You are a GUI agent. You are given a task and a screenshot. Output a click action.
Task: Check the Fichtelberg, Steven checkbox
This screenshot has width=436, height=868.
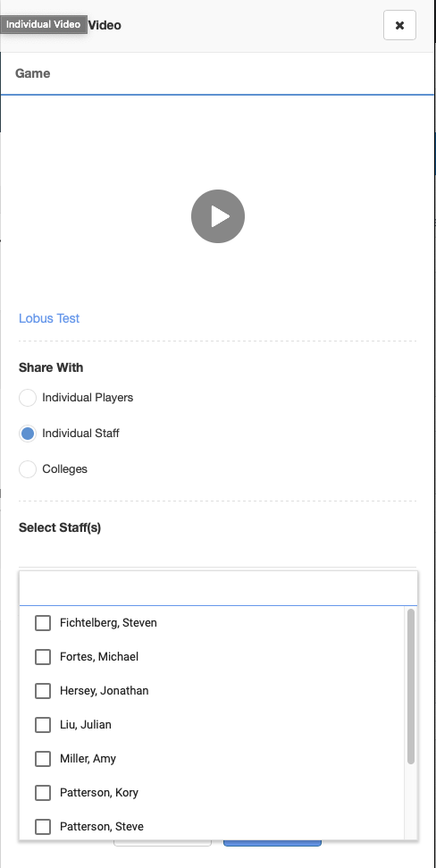[x=43, y=623]
